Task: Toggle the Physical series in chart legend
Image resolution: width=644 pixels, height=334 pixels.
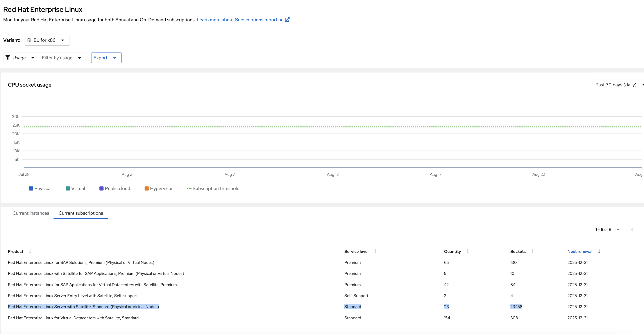Action: pyautogui.click(x=40, y=188)
